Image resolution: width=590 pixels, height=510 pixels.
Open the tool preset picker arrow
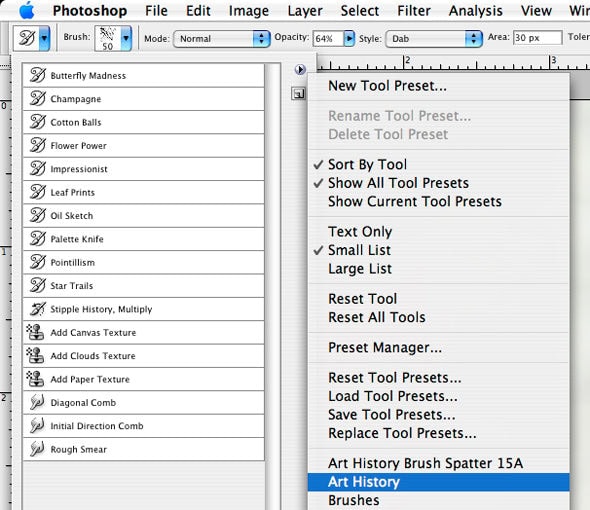point(44,38)
